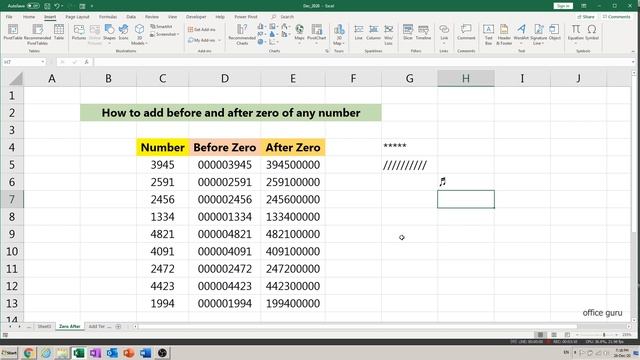Switch to the Data ribbon tab

(131, 17)
